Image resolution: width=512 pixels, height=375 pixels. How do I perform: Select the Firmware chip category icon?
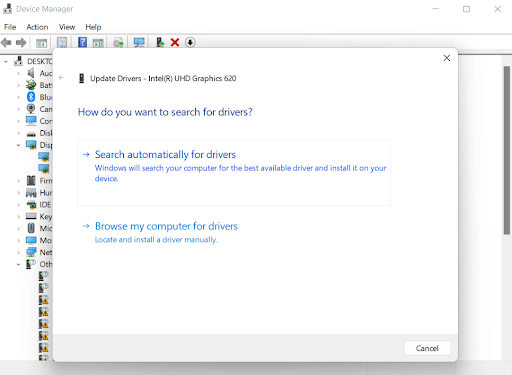(31, 180)
